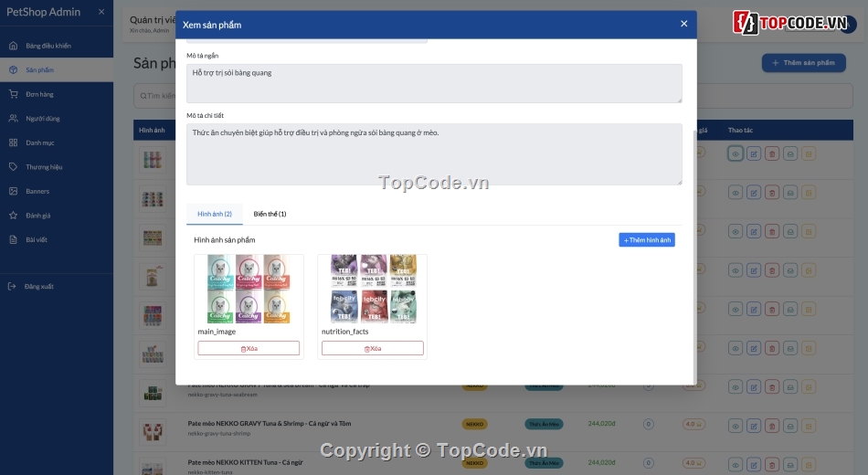
Task: Click highlighted eye icon in first product row
Action: pyautogui.click(x=736, y=153)
